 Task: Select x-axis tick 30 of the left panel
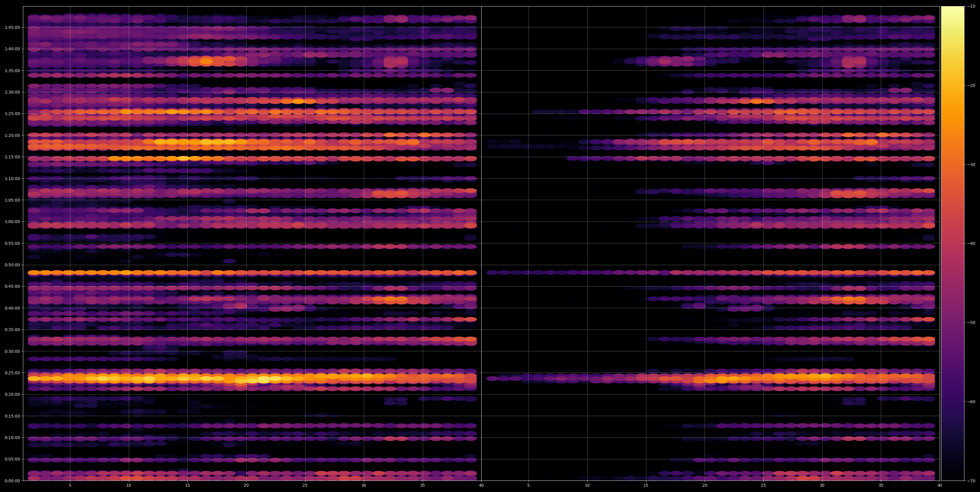(x=364, y=485)
